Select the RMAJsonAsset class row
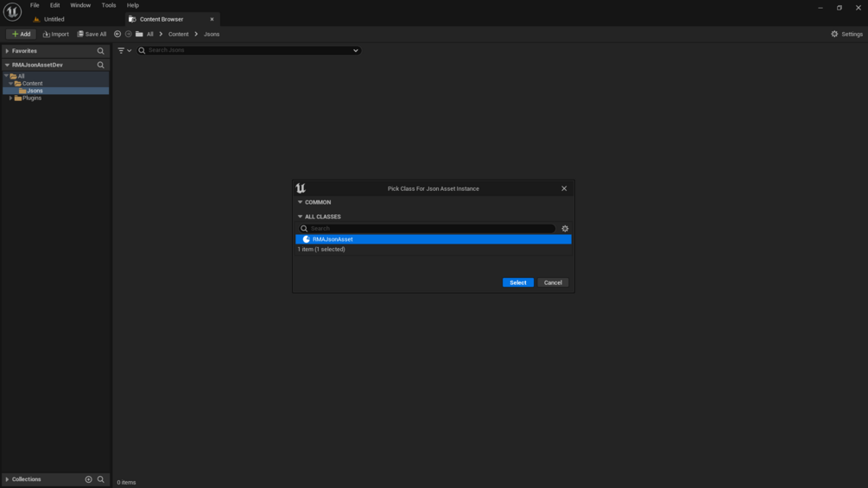 [x=434, y=239]
